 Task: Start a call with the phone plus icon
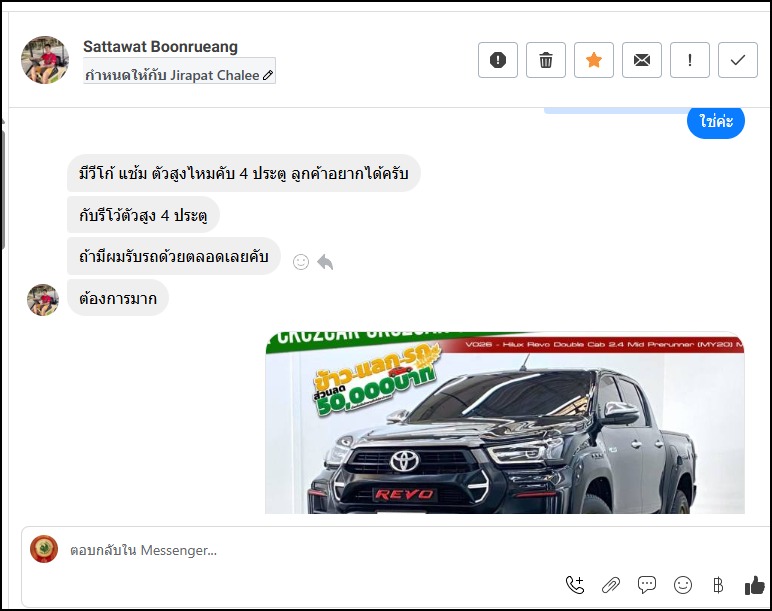point(575,585)
